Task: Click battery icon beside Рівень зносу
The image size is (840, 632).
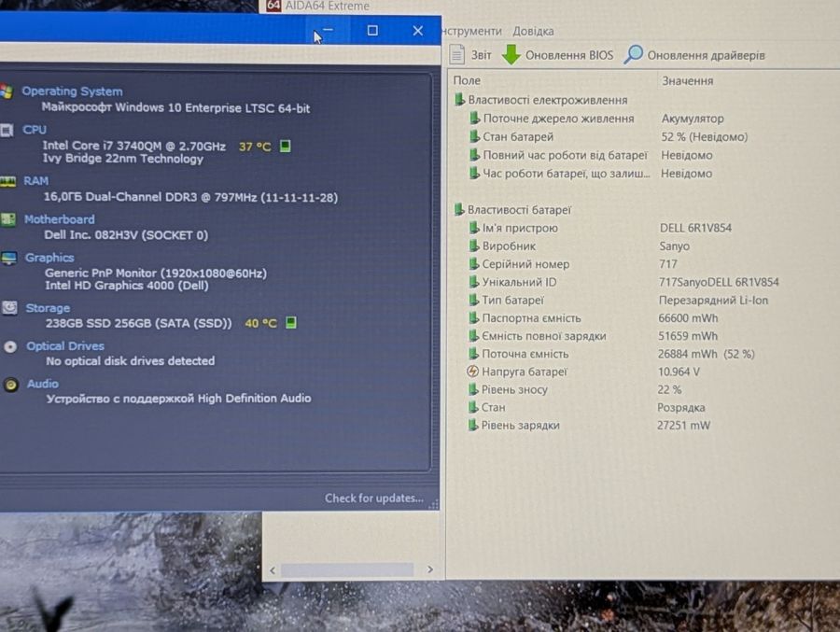Action: coord(473,389)
